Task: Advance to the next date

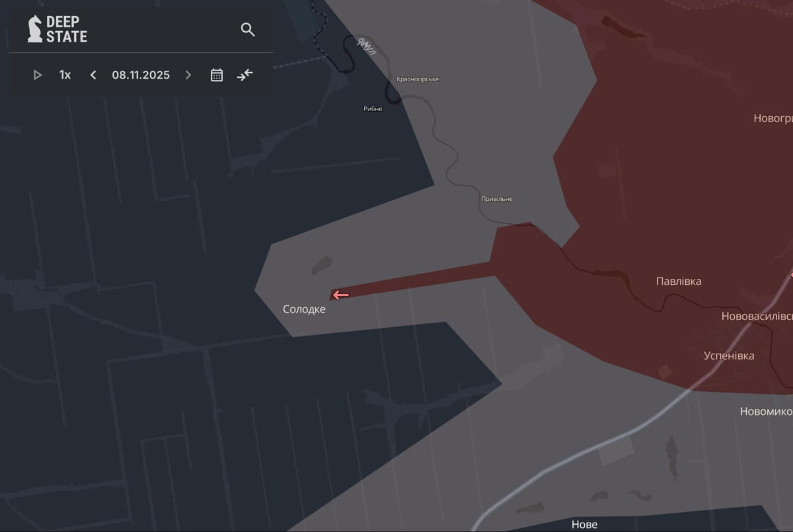Action: click(188, 75)
